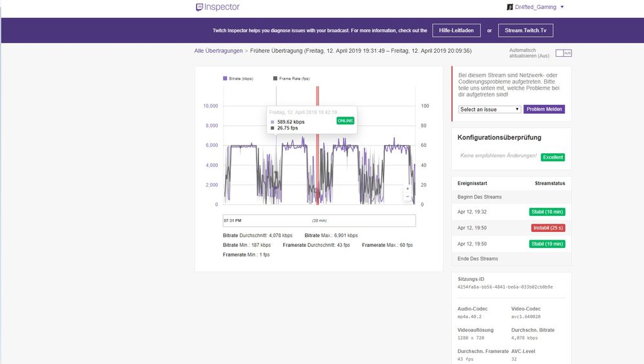Toggle the Frame Rate (fps) legend swatch

click(x=275, y=79)
